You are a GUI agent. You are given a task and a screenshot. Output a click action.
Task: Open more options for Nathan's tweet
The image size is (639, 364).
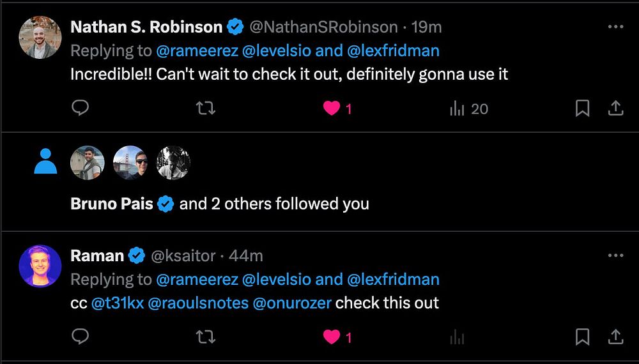(x=615, y=27)
